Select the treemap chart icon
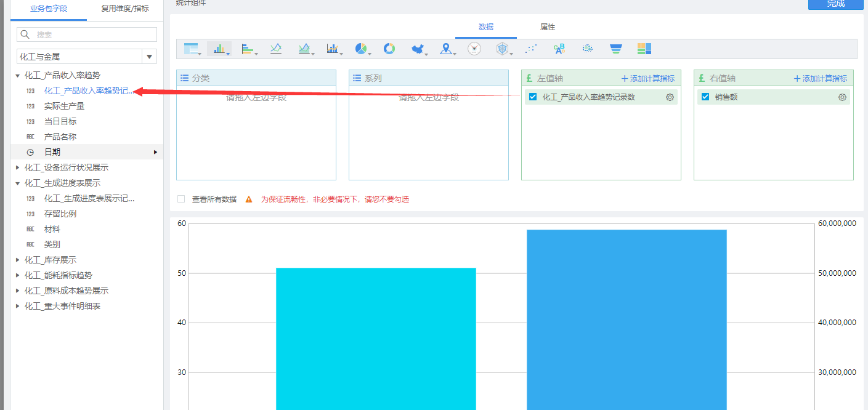This screenshot has width=868, height=410. (644, 49)
